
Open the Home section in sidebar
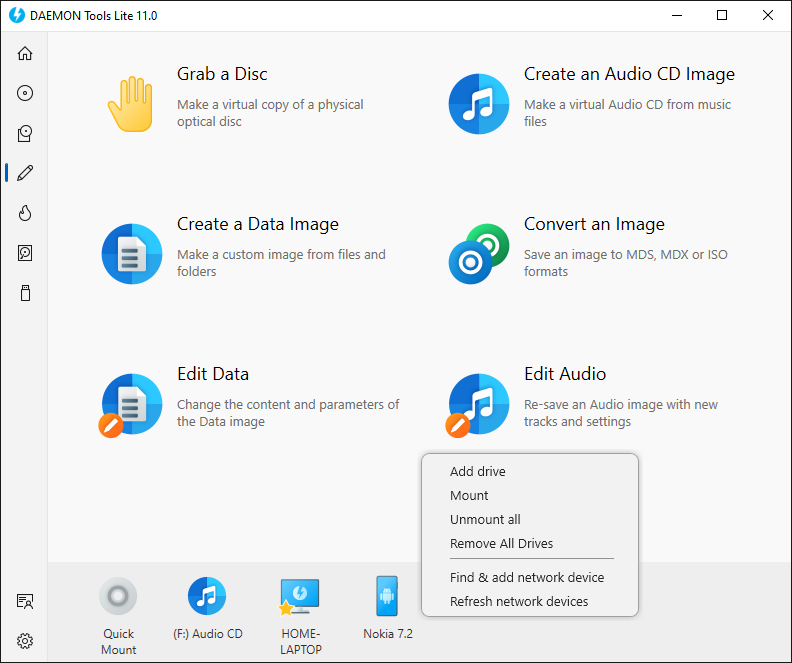click(x=25, y=53)
